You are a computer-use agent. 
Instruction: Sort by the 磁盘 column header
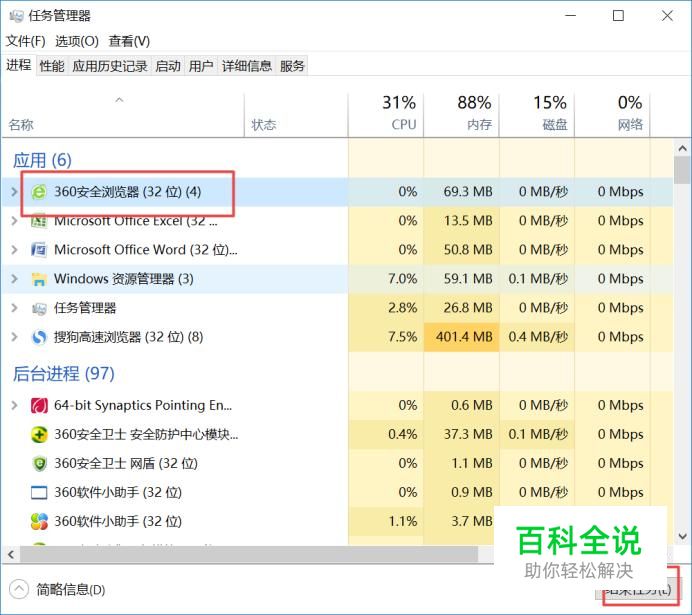(537, 116)
